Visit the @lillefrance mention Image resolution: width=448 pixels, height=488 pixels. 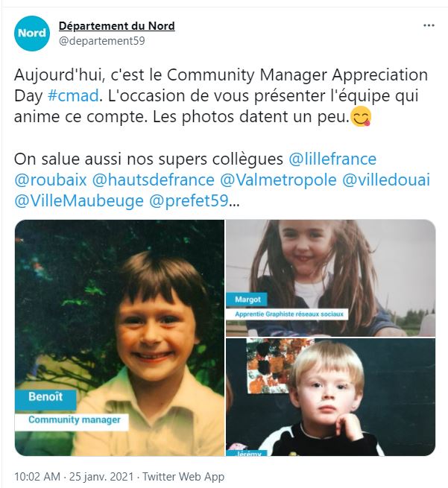coord(332,159)
